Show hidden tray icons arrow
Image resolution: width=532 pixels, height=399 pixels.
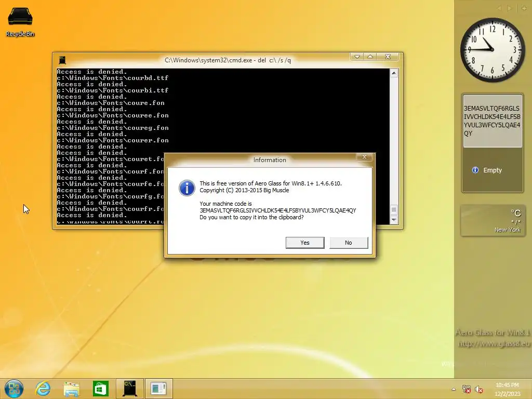click(x=454, y=389)
